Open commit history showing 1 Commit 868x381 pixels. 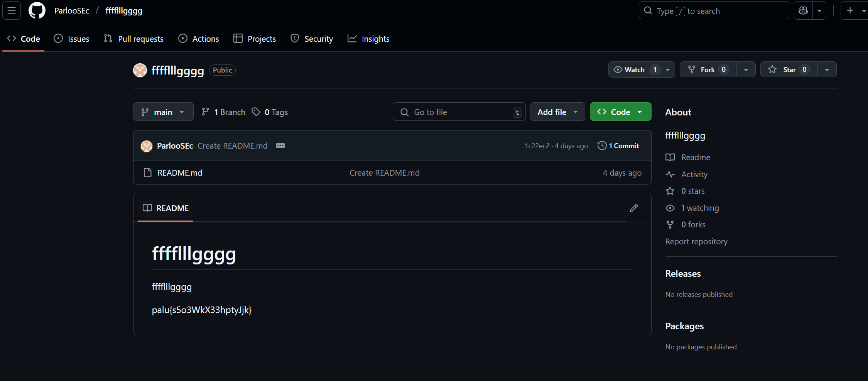(x=618, y=146)
